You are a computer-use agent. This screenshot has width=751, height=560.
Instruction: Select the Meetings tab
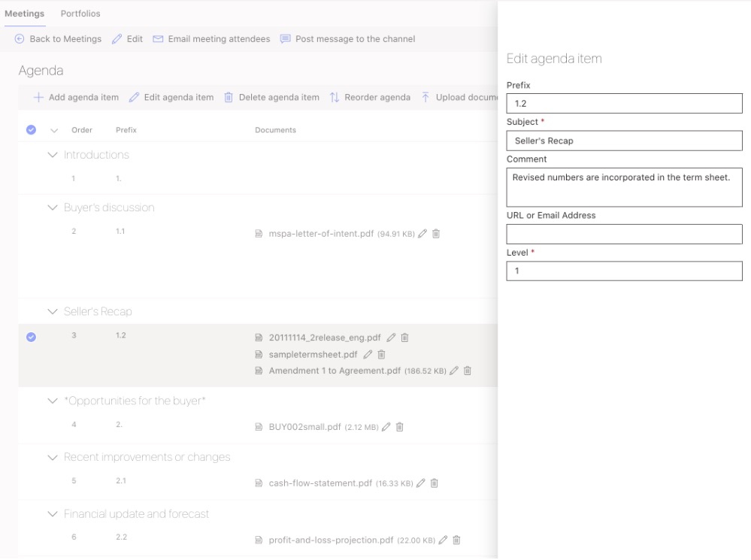(x=25, y=13)
